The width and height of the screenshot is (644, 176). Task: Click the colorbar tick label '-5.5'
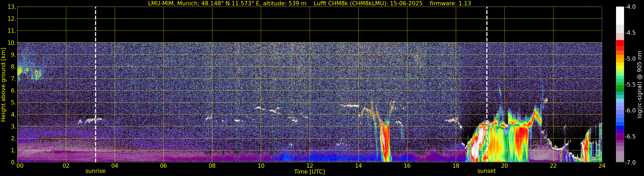(630, 85)
